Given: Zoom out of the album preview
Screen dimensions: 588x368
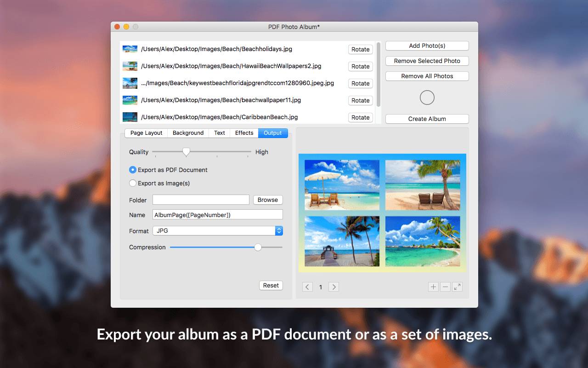Looking at the screenshot, I should [445, 287].
